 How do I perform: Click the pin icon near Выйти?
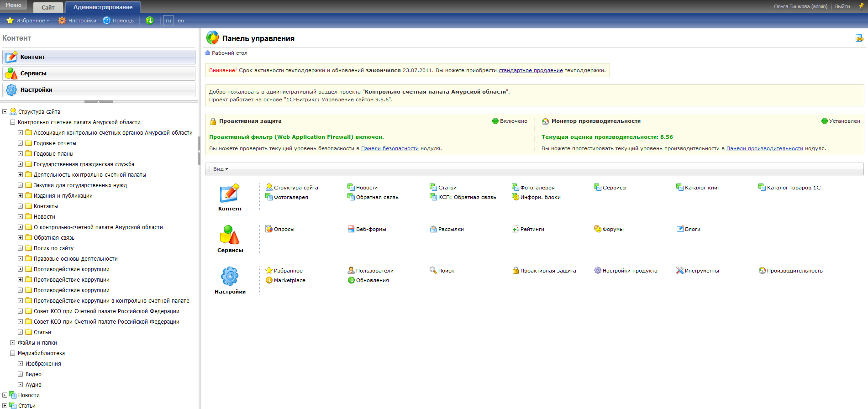(861, 6)
